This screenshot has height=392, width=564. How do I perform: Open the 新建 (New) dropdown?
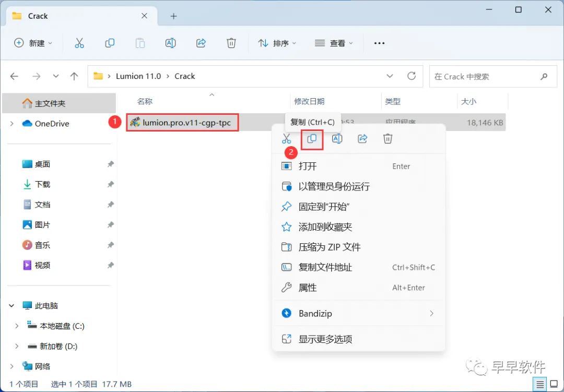[33, 43]
